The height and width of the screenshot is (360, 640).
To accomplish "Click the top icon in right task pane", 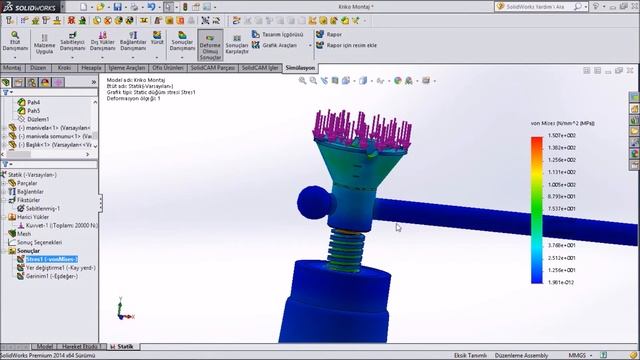I will (x=634, y=97).
